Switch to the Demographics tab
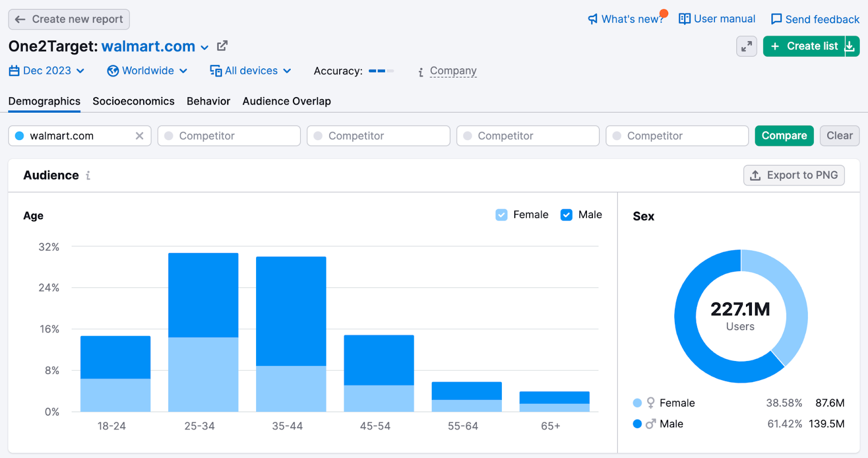The image size is (868, 458). (x=44, y=101)
